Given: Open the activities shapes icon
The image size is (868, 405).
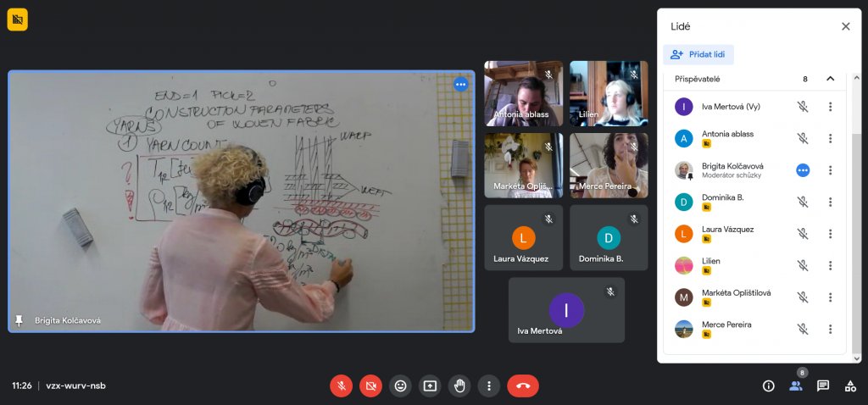Looking at the screenshot, I should pyautogui.click(x=849, y=386).
